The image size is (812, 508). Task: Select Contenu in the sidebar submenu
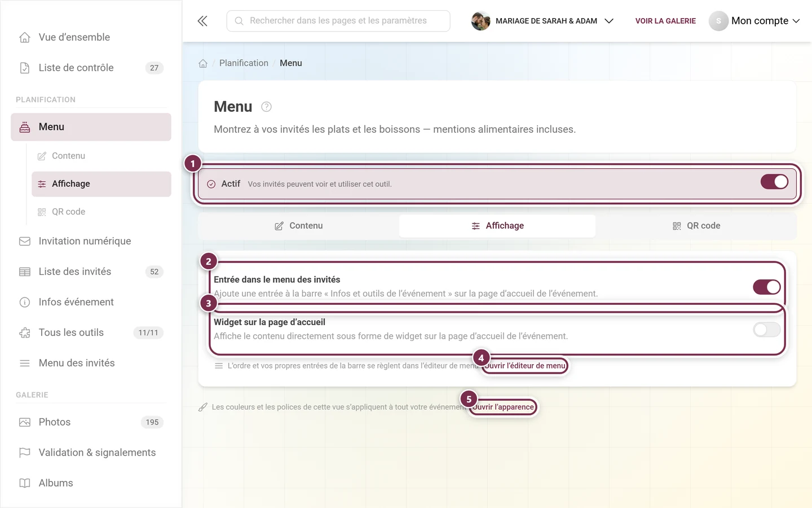[101, 156]
